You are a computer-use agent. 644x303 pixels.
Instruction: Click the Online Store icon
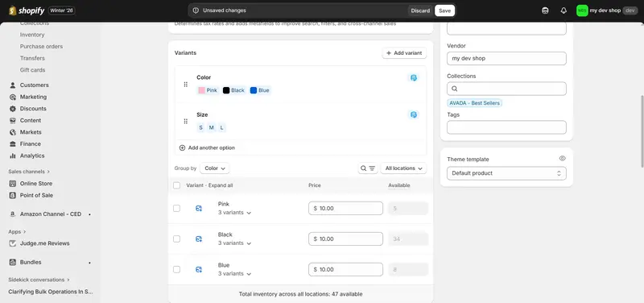12,184
